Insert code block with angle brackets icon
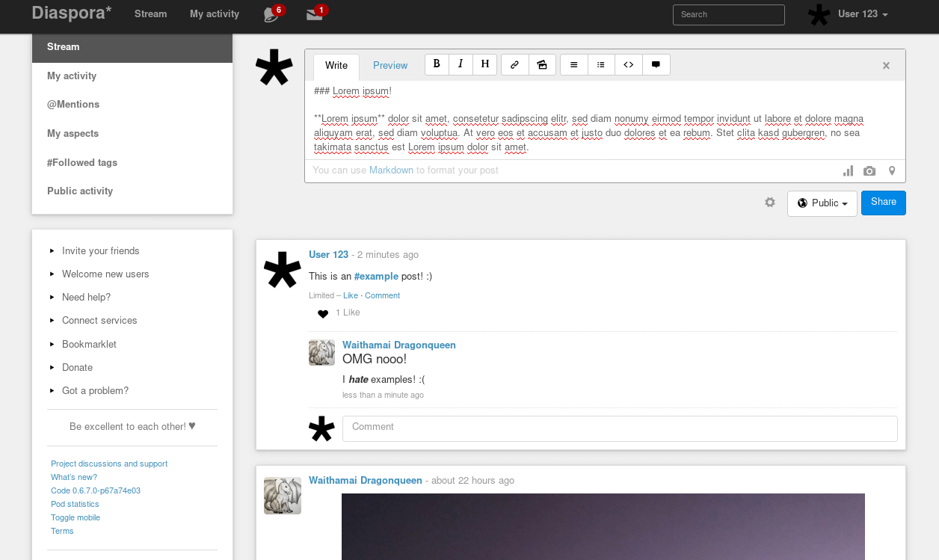 (x=629, y=64)
